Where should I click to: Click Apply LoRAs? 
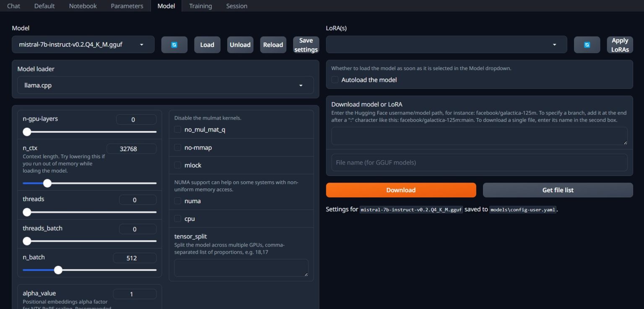pyautogui.click(x=620, y=44)
